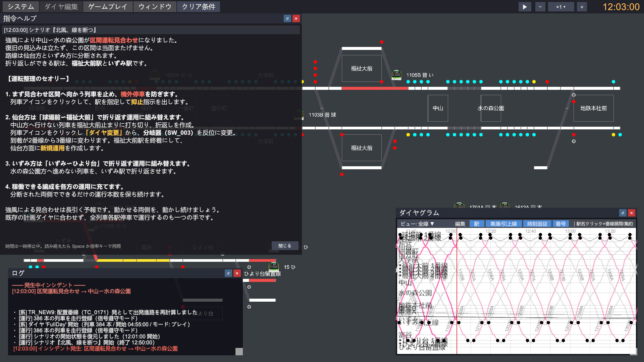644x362 pixels.
Task: Increase game speed with plus button
Action: click(582, 7)
